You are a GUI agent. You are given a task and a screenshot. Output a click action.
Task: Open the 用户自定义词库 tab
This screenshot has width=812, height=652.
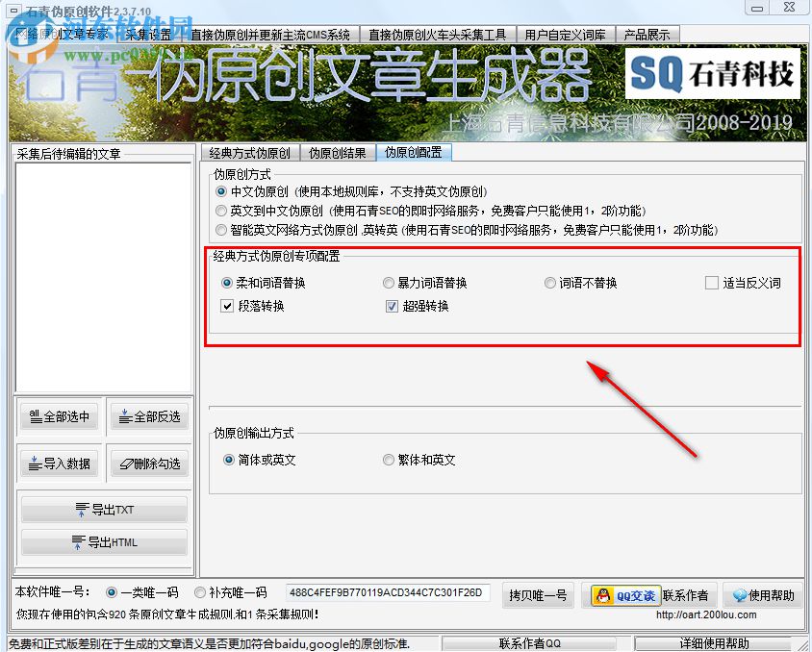[x=565, y=35]
